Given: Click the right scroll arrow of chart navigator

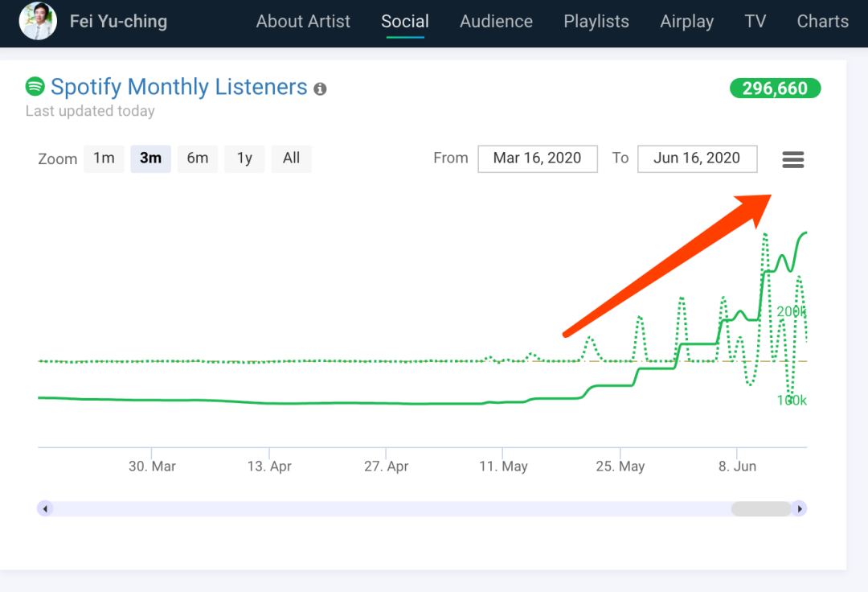Looking at the screenshot, I should [799, 508].
